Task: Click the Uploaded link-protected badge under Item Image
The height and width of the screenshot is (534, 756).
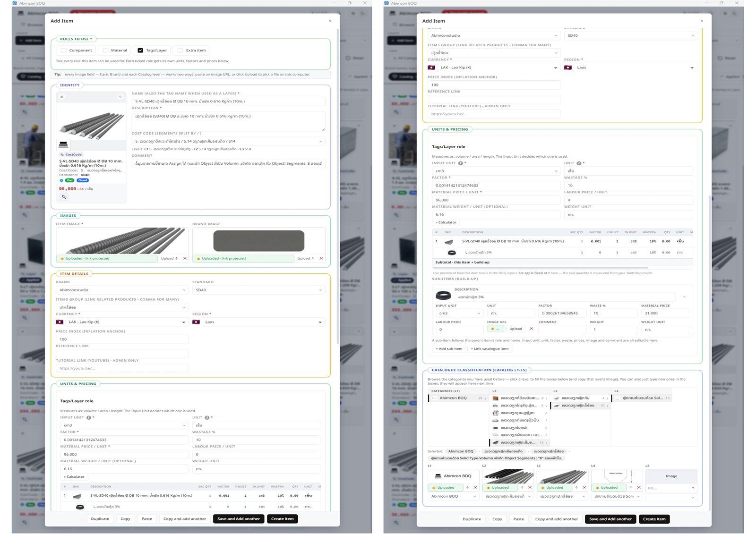Action: pos(107,258)
